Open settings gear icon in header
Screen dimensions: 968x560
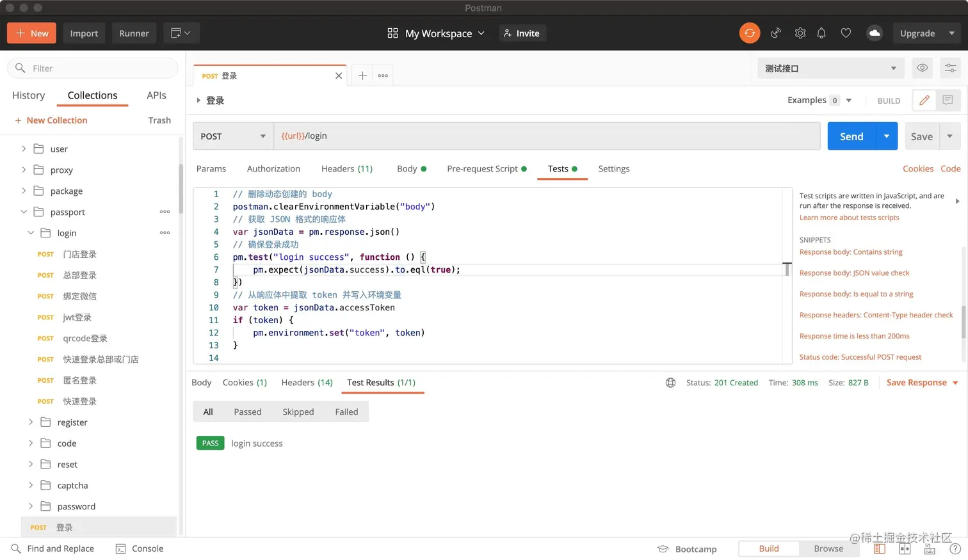[x=800, y=33]
